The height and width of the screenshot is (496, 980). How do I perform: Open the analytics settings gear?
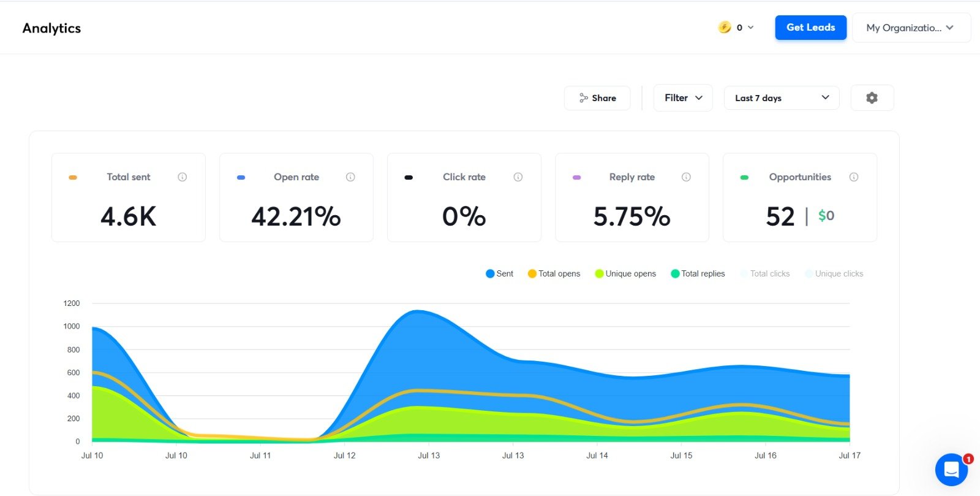(872, 98)
